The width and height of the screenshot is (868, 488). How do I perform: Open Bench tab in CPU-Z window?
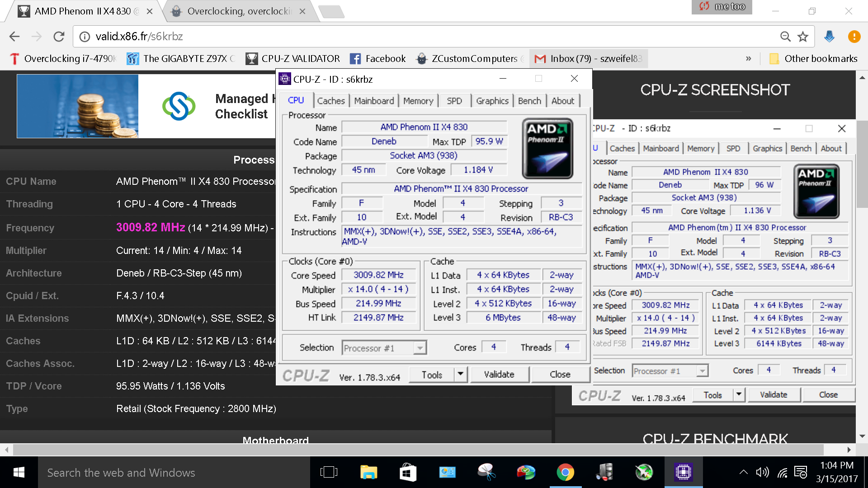tap(529, 101)
